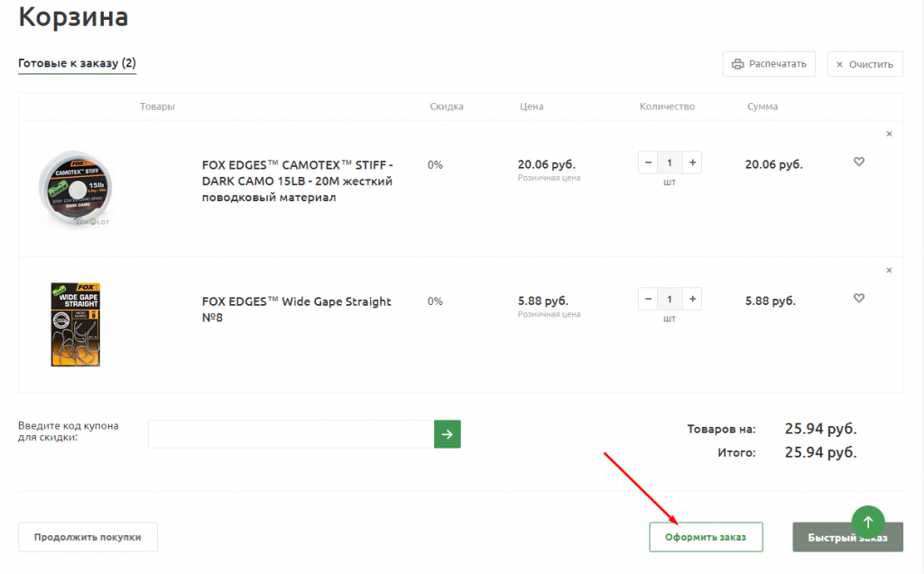Click the Корзина page heading
Screen dimensions: 924x574
click(73, 16)
